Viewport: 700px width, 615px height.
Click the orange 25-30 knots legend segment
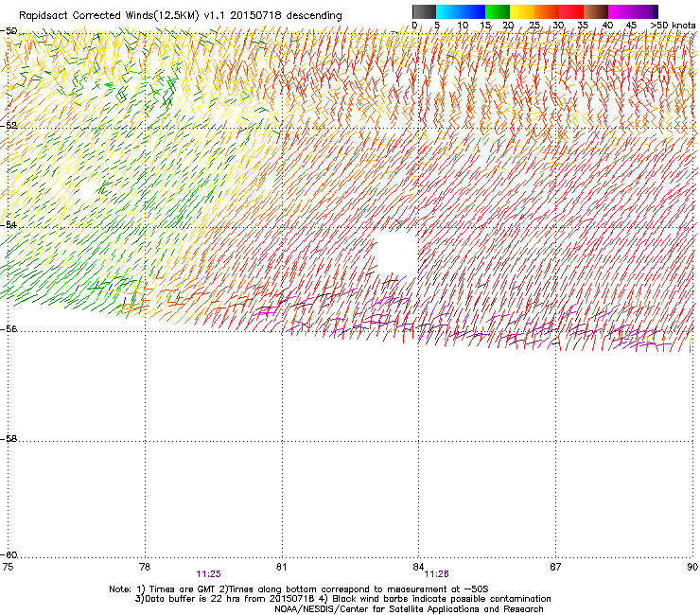[547, 11]
